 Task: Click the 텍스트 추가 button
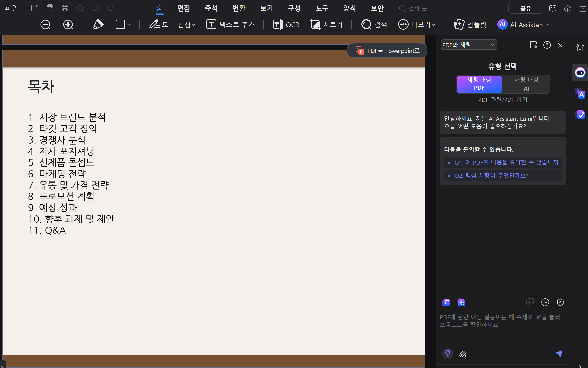click(230, 25)
